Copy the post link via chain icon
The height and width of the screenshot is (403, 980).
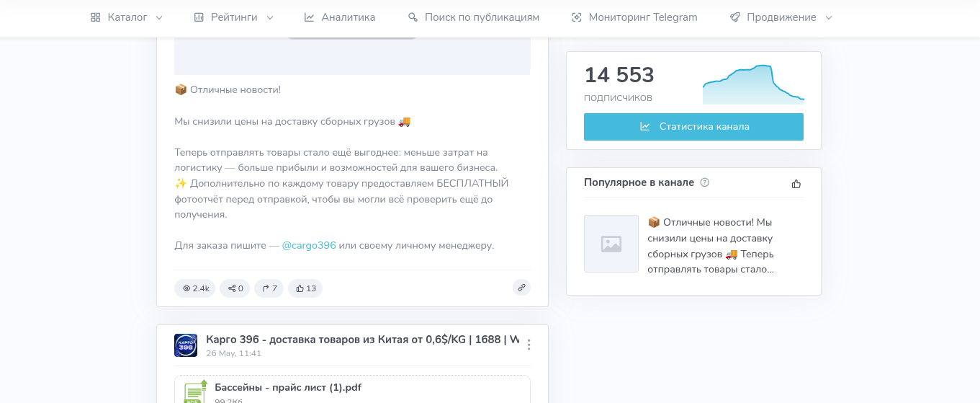(521, 288)
